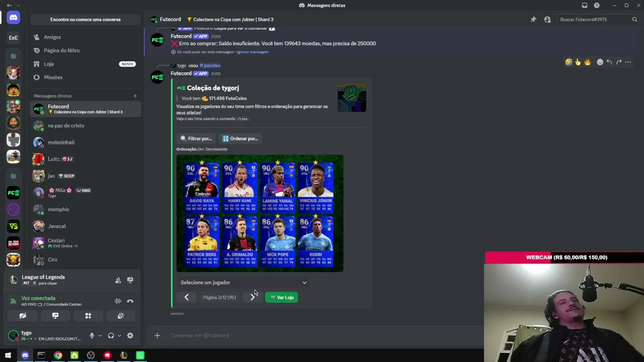Viewport: 644px width, 362px height.
Task: Reply to the Futecord message
Action: coord(609,62)
